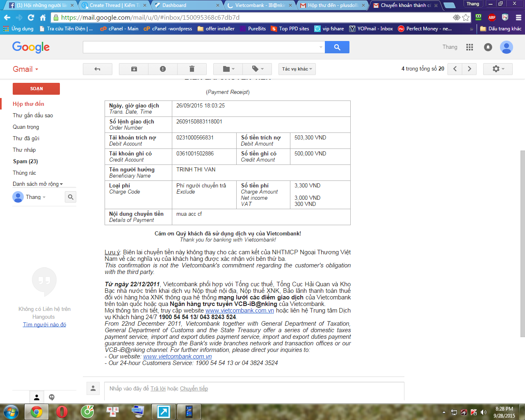
Task: Open the Dấu trang khác bookmarks folder
Action: [x=501, y=29]
